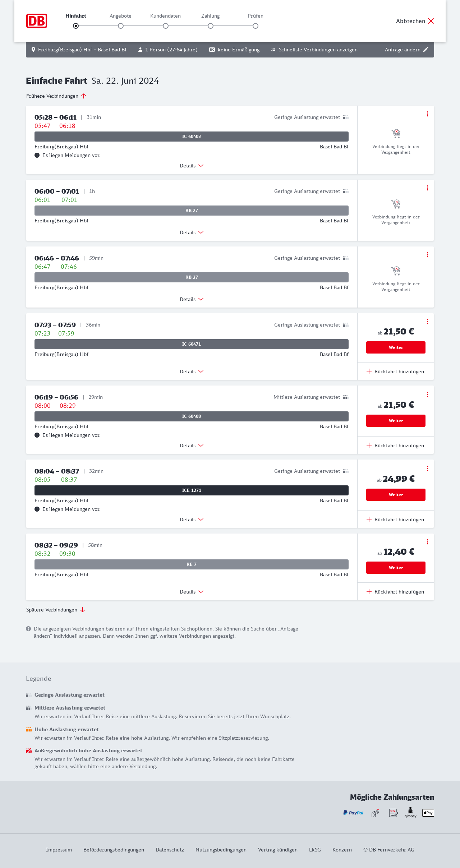This screenshot has height=868, width=460.
Task: Click the DB logo
Action: click(37, 21)
